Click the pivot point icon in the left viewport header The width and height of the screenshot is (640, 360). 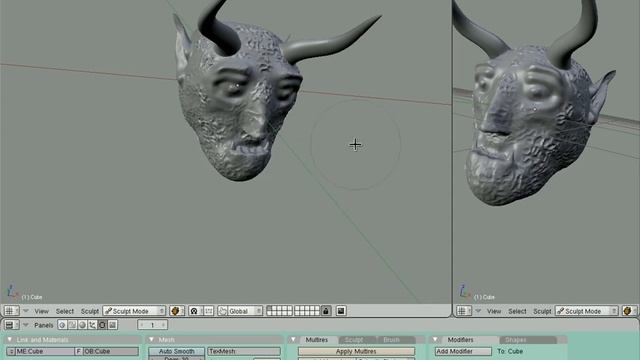195,311
